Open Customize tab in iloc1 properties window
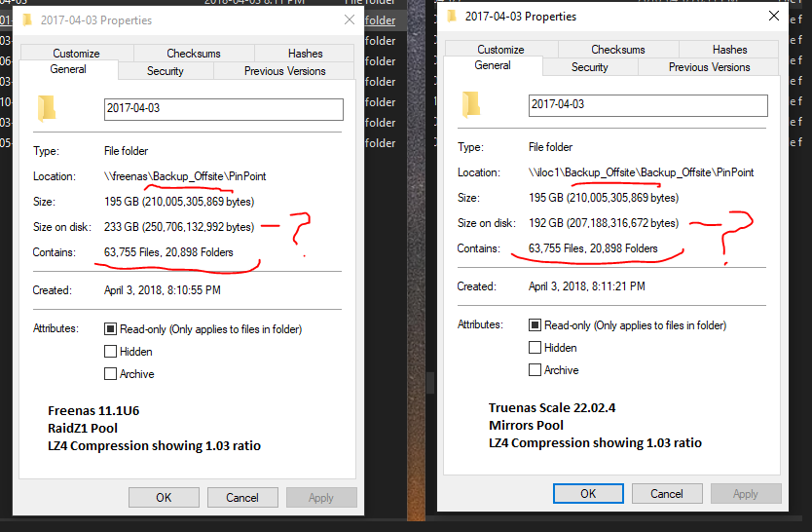Viewport: 812px width, 532px height. point(500,50)
